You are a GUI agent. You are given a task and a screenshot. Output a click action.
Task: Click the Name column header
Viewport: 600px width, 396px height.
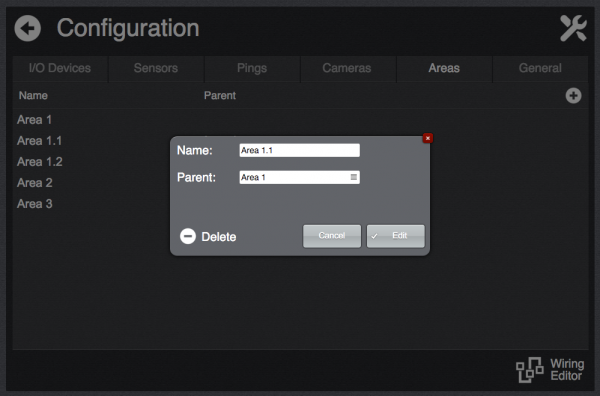click(x=33, y=96)
